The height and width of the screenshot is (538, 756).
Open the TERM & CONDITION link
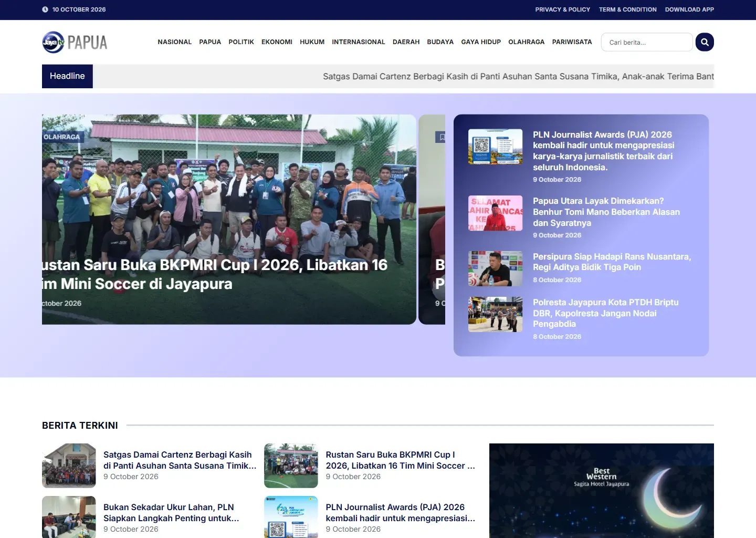click(x=628, y=9)
